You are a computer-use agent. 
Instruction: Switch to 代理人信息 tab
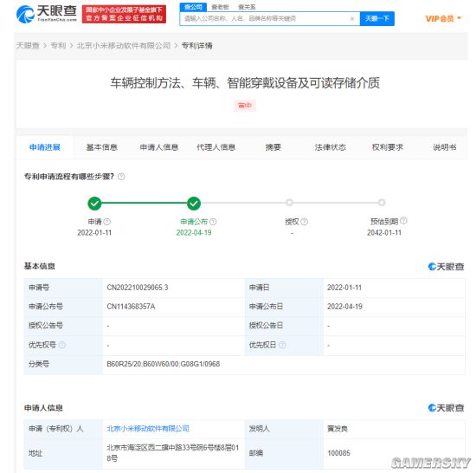(x=215, y=147)
